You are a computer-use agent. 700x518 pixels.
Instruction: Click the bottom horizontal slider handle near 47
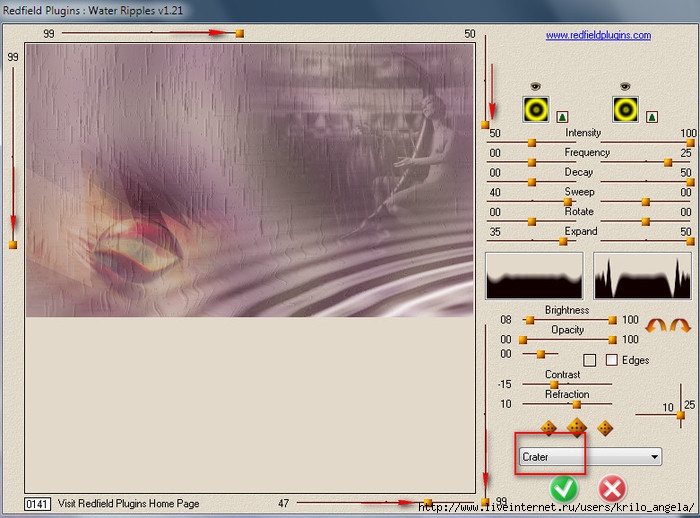point(428,503)
